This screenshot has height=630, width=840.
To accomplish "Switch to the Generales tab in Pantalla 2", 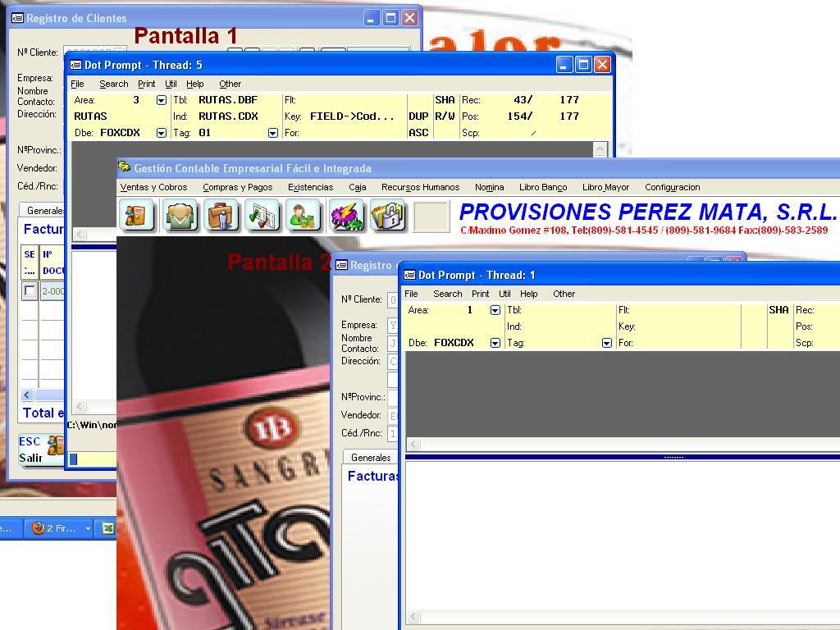I will [x=370, y=457].
